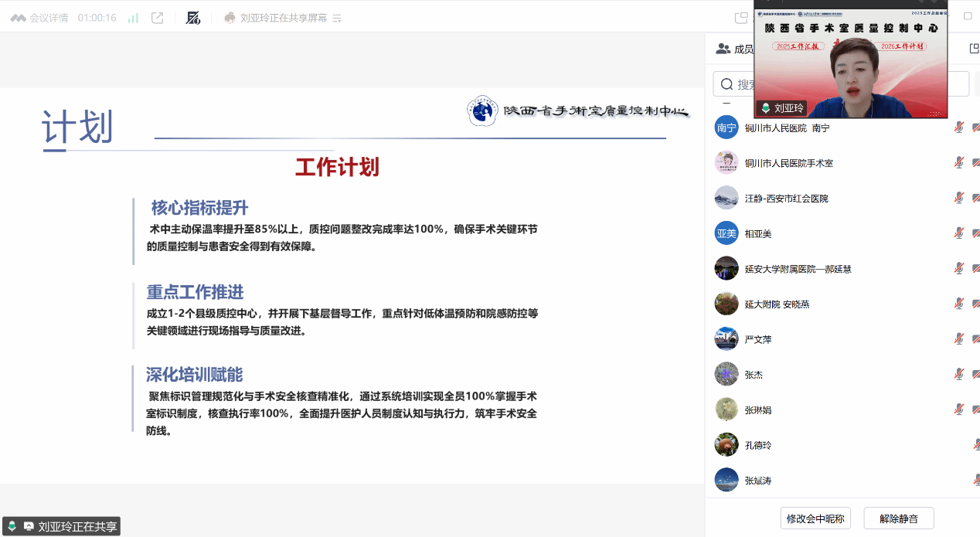Screen dimensions: 980x537
Task: Click the 刘亚玲 mic indicator on video
Action: [x=765, y=108]
